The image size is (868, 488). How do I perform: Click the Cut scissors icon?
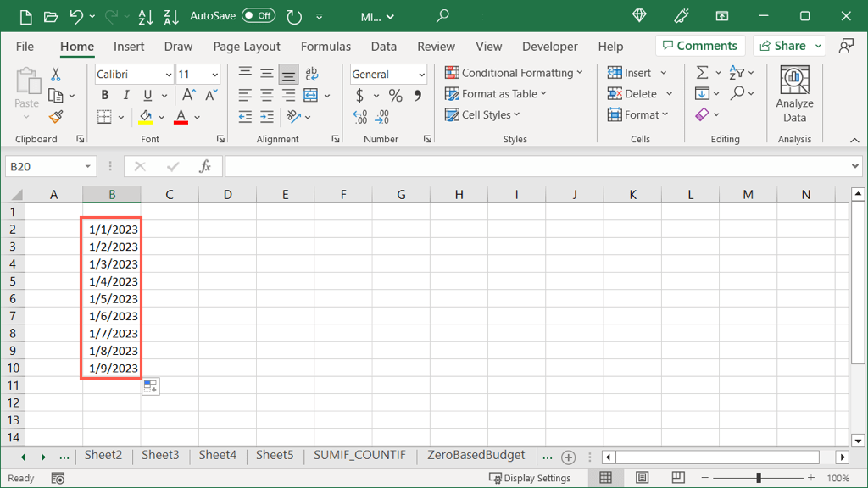click(x=55, y=75)
